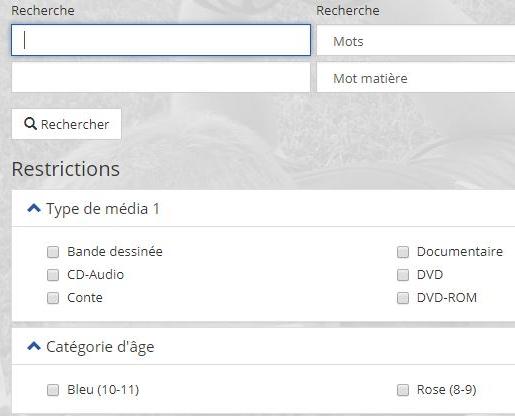Open the Mot matière dropdown
The image size is (515, 416).
[416, 77]
